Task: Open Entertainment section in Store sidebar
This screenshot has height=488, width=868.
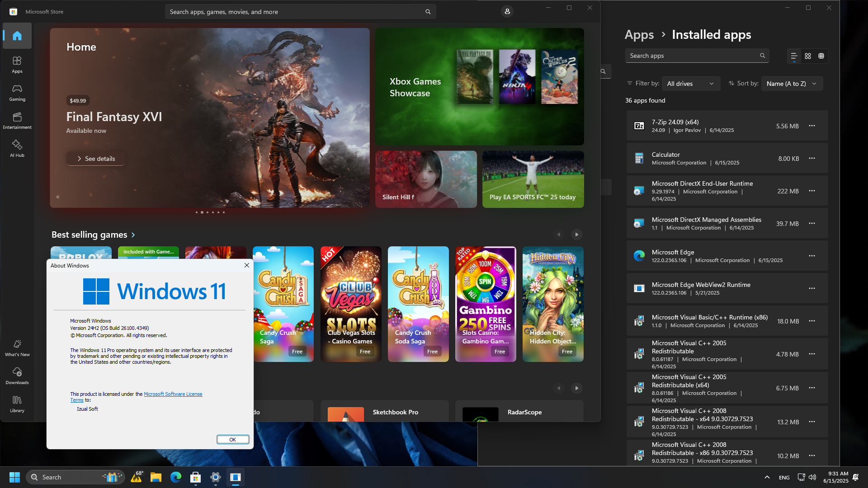Action: pos(17,121)
